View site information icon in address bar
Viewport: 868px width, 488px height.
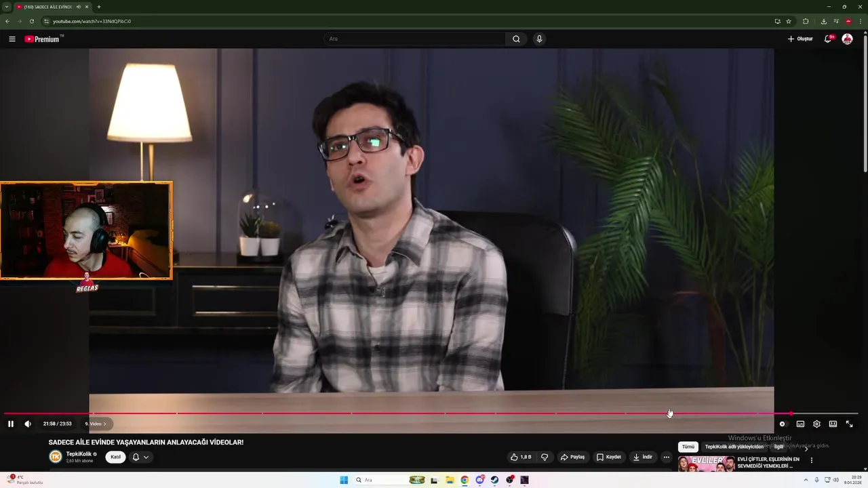point(46,21)
